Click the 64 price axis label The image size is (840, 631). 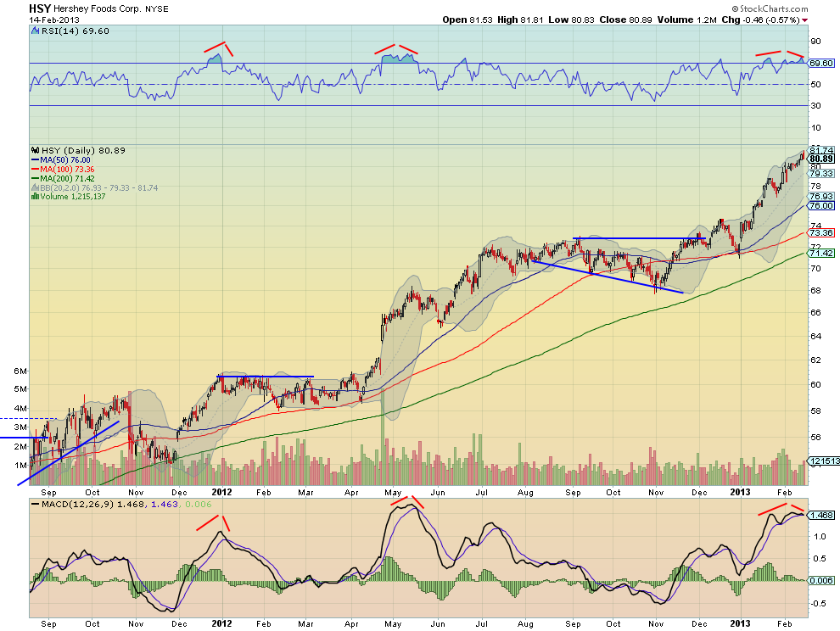coord(815,337)
